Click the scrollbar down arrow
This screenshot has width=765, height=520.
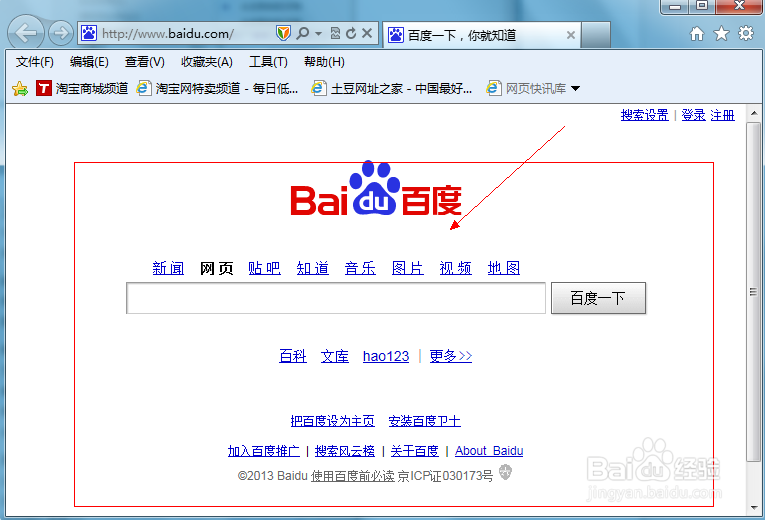point(754,508)
